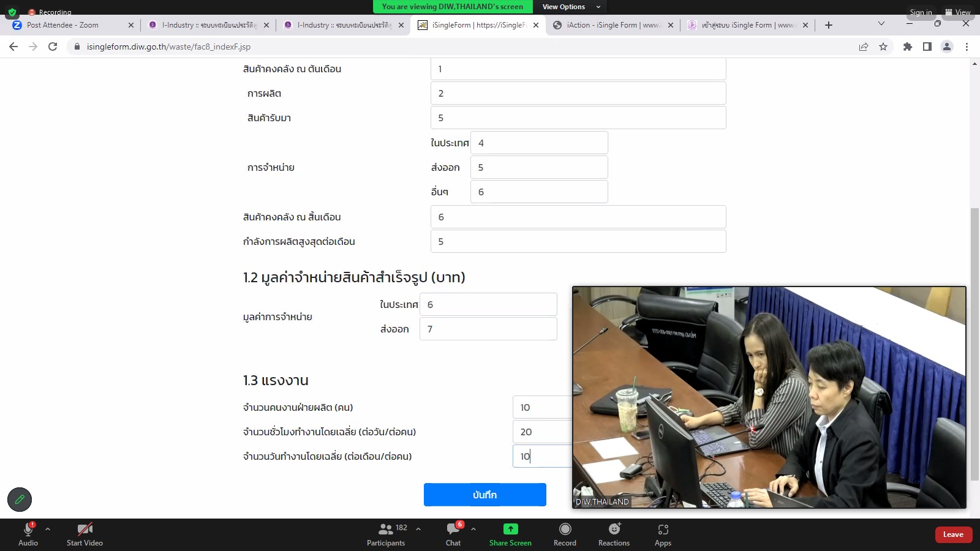
Task: Click the green annotation pencil icon
Action: point(20,500)
